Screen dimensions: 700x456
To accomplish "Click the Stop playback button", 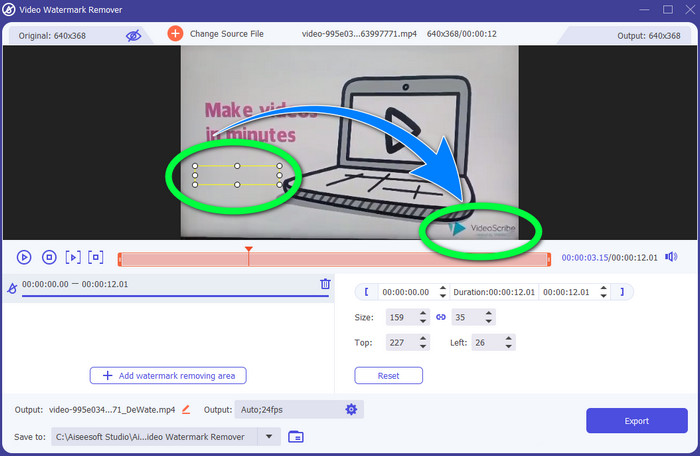I will pos(48,257).
